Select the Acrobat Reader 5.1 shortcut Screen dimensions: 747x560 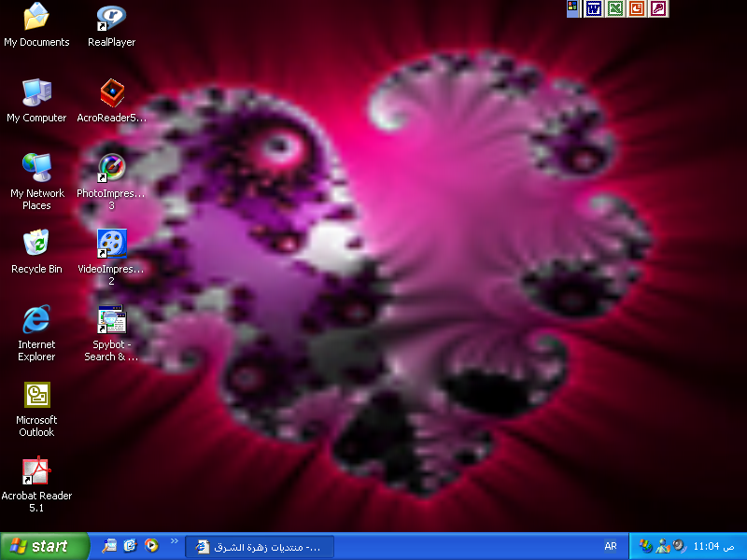click(x=36, y=471)
